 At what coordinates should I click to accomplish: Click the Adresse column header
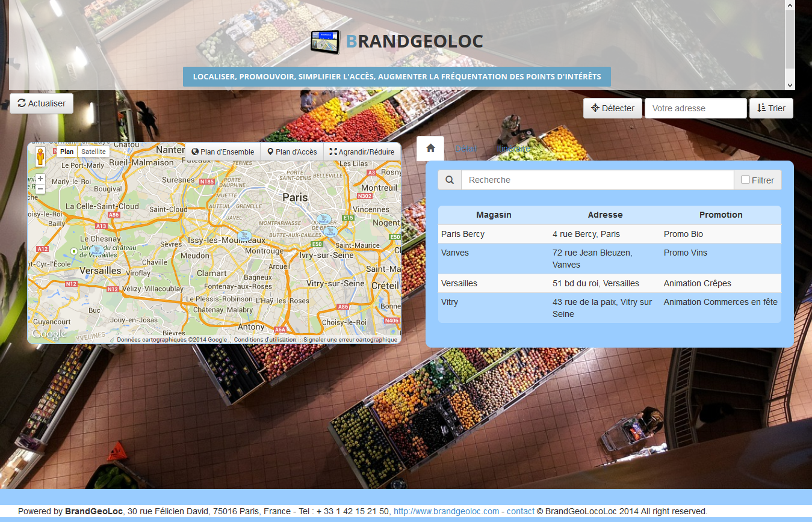(x=605, y=215)
